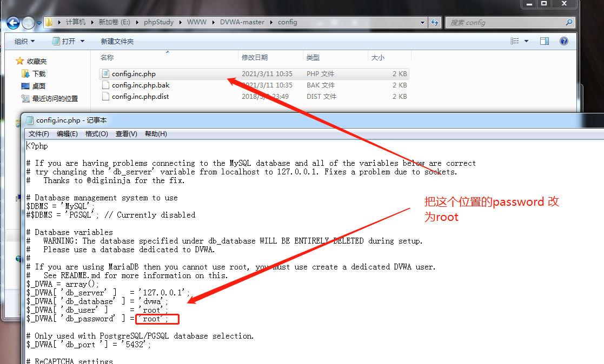Refresh the folder with the refresh icon

tap(435, 22)
